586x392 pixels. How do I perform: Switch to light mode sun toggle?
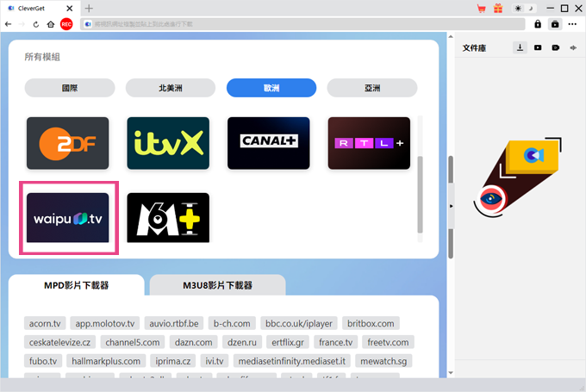click(518, 9)
